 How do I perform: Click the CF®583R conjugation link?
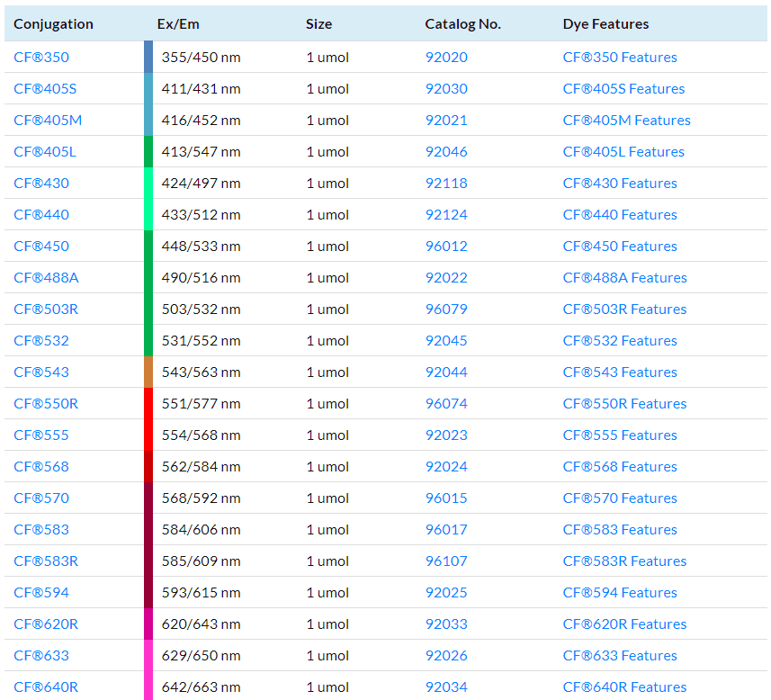click(46, 561)
